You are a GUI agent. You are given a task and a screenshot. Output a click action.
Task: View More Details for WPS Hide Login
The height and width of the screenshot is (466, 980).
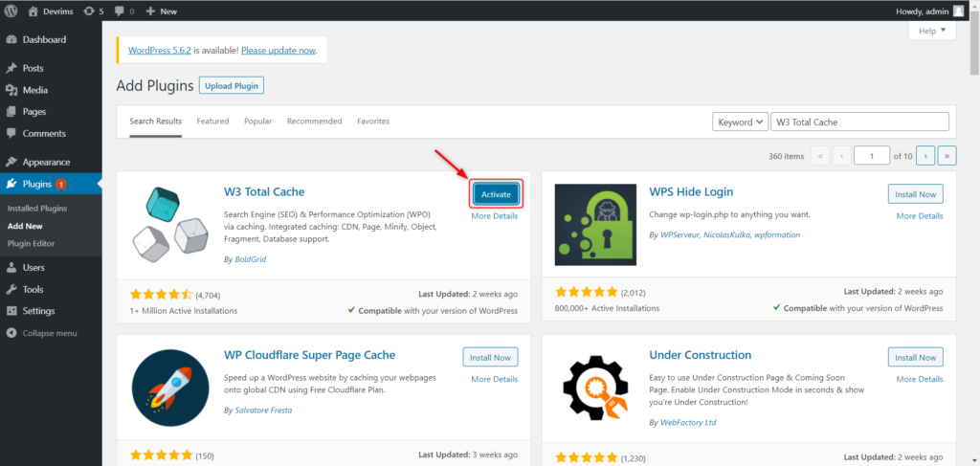[920, 216]
